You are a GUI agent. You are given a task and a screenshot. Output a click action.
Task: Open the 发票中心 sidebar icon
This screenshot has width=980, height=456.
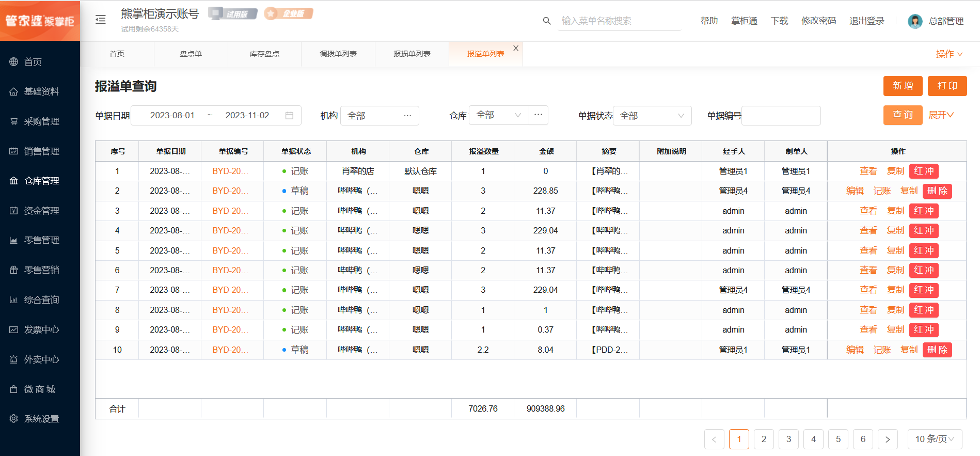(14, 329)
